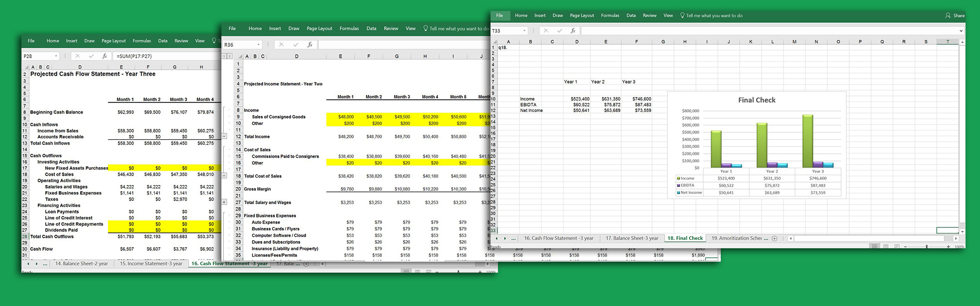Click next-sheet arrow in Cash Flow window
This screenshot has width=980, height=306.
click(36, 264)
